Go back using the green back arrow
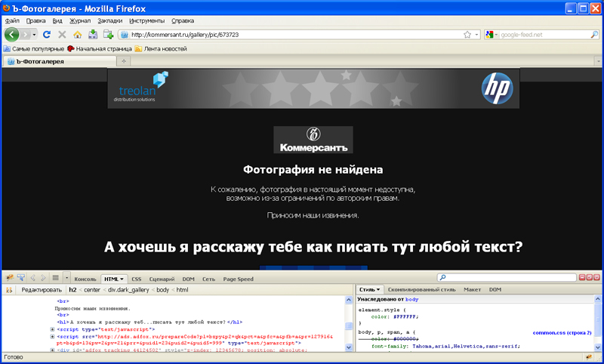The height and width of the screenshot is (364, 604). pyautogui.click(x=12, y=35)
